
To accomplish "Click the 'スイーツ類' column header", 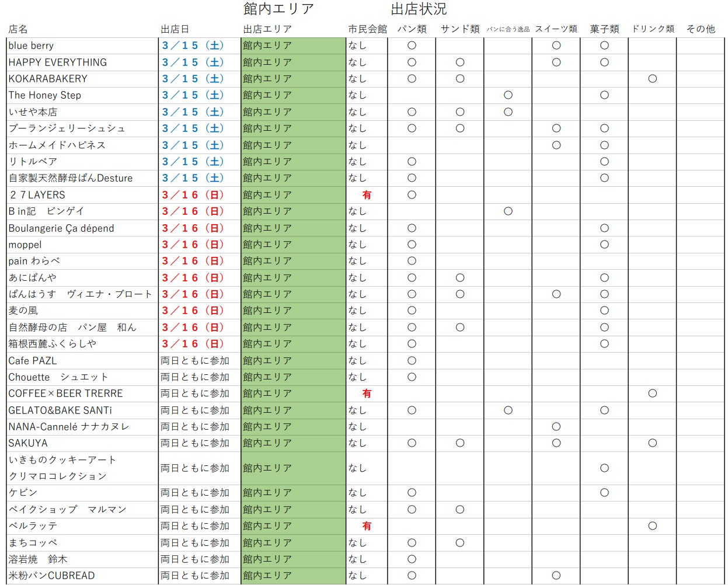I will pos(556,29).
